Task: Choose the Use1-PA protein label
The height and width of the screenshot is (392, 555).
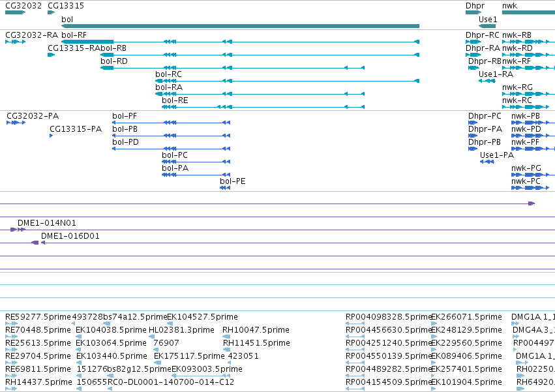Action: click(497, 155)
